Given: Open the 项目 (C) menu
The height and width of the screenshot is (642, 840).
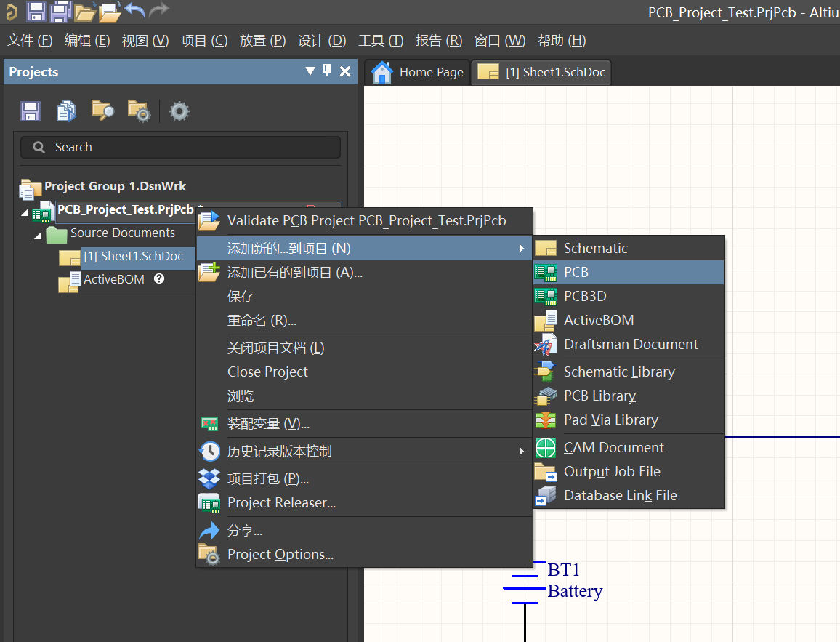Looking at the screenshot, I should point(204,41).
